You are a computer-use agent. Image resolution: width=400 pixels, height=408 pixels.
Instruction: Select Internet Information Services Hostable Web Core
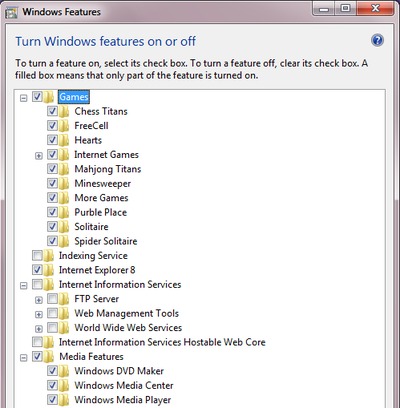point(162,342)
